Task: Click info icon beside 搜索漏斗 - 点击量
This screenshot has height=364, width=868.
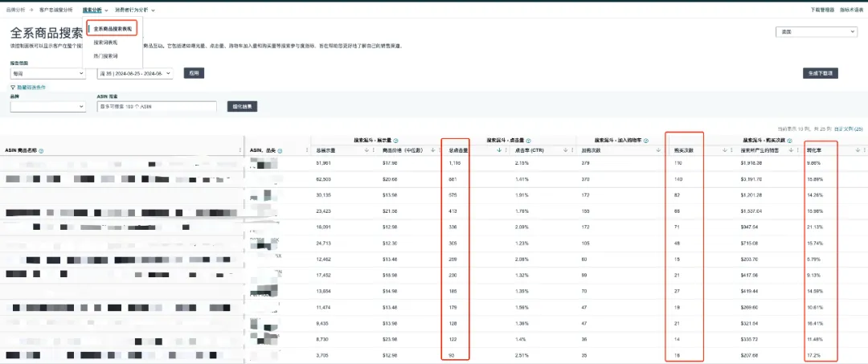Action: (529, 141)
